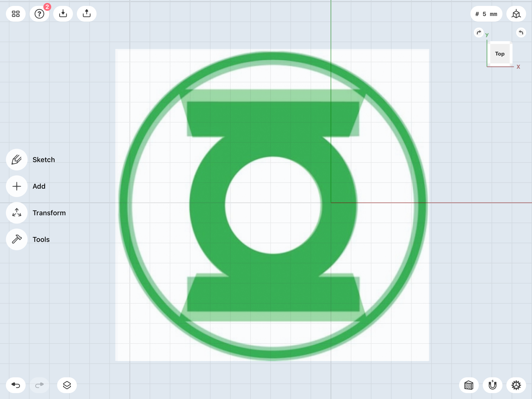
Task: Undo the last action
Action: pyautogui.click(x=16, y=385)
